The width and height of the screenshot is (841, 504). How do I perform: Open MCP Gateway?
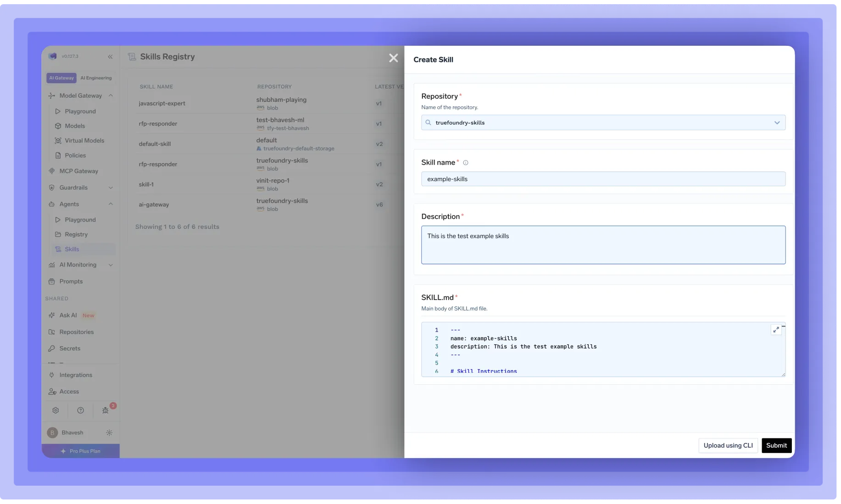(x=79, y=171)
